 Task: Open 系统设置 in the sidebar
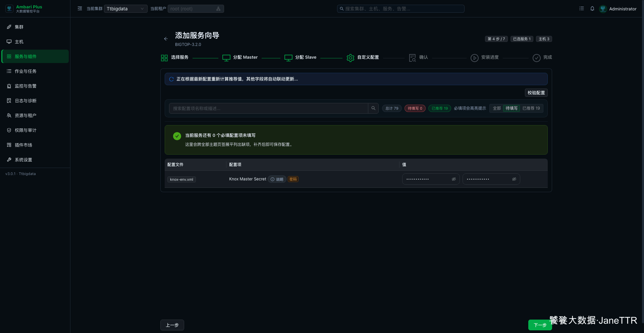point(35,160)
